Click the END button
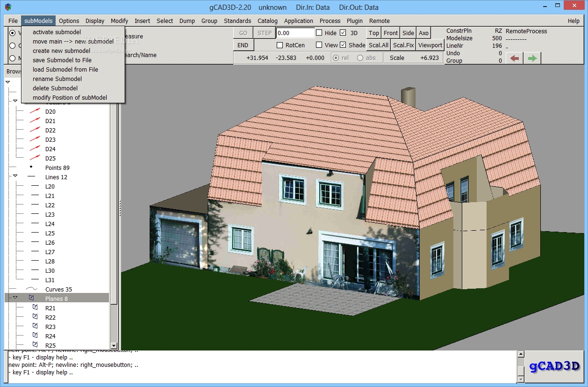588x387 pixels. tap(243, 45)
